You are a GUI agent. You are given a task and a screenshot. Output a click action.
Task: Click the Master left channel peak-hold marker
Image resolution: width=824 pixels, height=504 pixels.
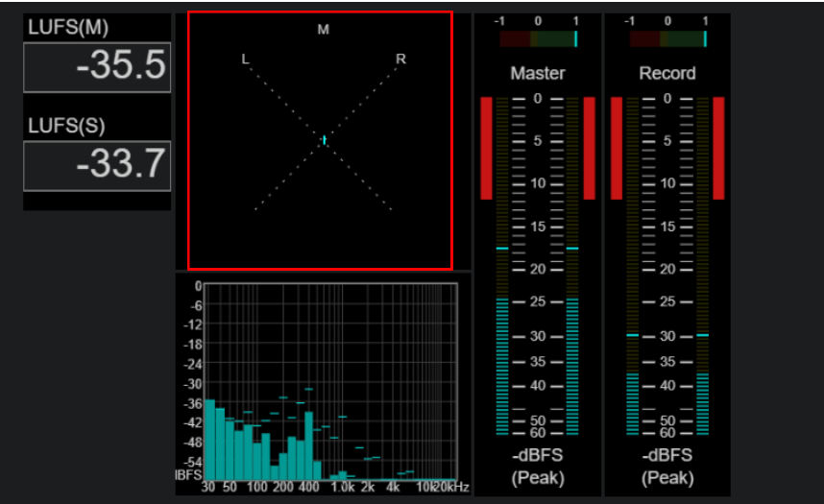502,248
